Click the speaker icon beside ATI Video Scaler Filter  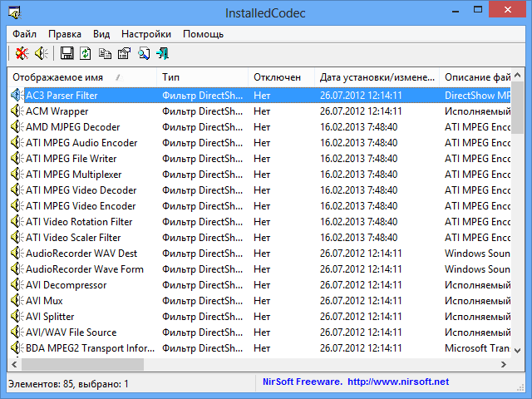click(17, 238)
